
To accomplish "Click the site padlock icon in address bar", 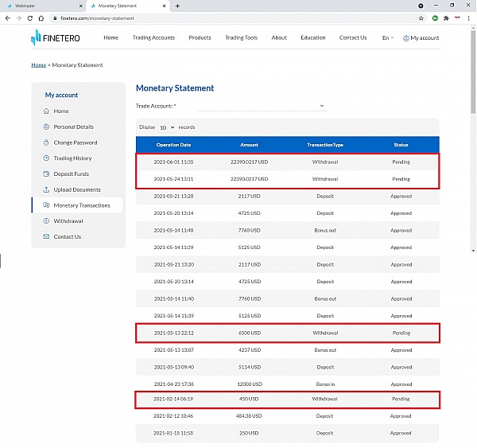I will coord(55,18).
